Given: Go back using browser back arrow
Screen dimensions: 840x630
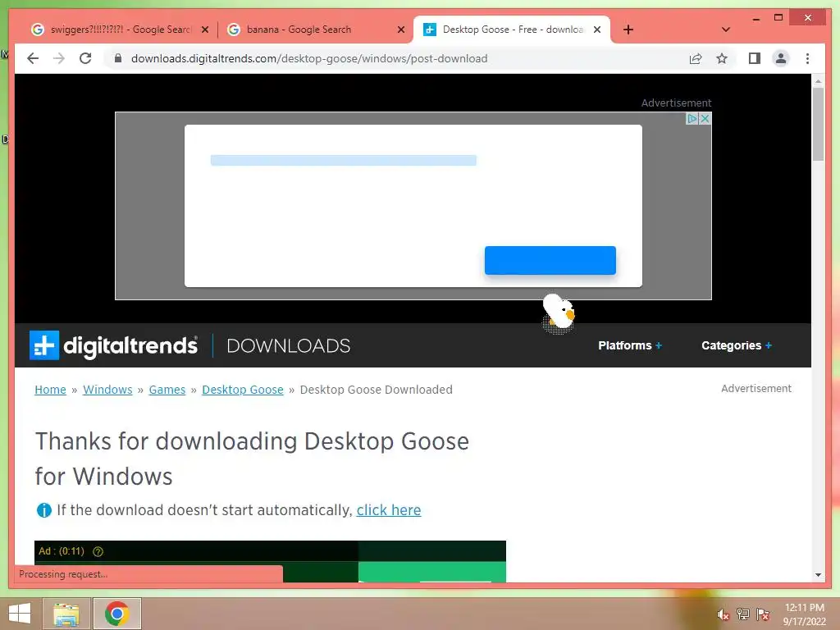Looking at the screenshot, I should 33,58.
